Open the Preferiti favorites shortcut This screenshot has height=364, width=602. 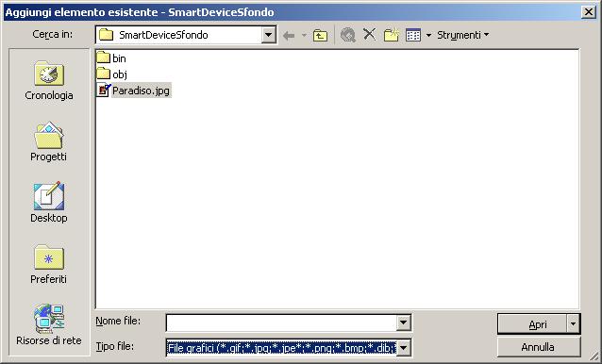(48, 264)
